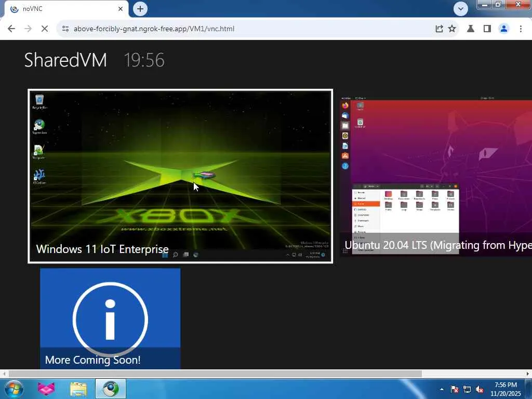532x399 pixels.
Task: Bookmark this page with the star icon
Action: pos(452,29)
